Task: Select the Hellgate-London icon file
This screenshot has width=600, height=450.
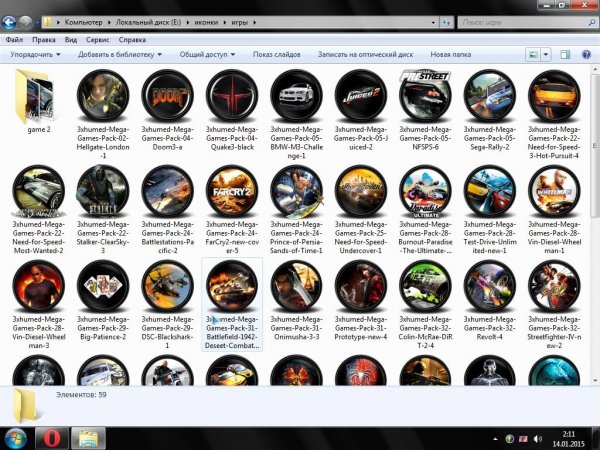Action: pos(103,114)
